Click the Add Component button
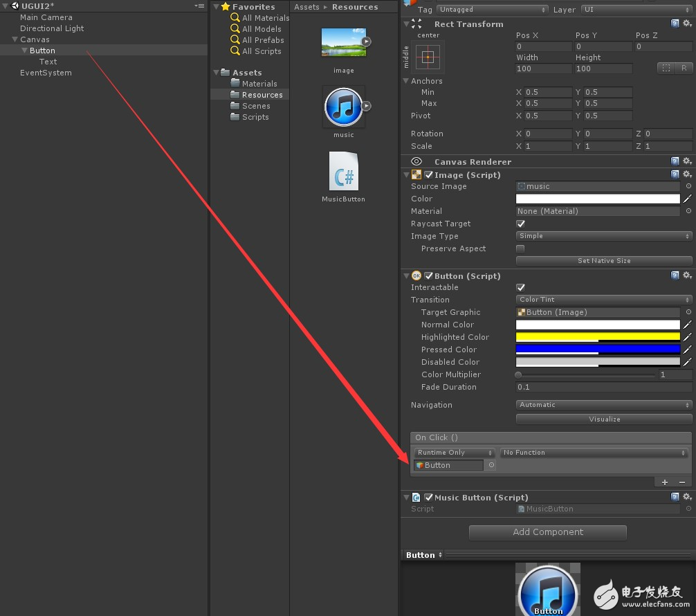 (547, 532)
